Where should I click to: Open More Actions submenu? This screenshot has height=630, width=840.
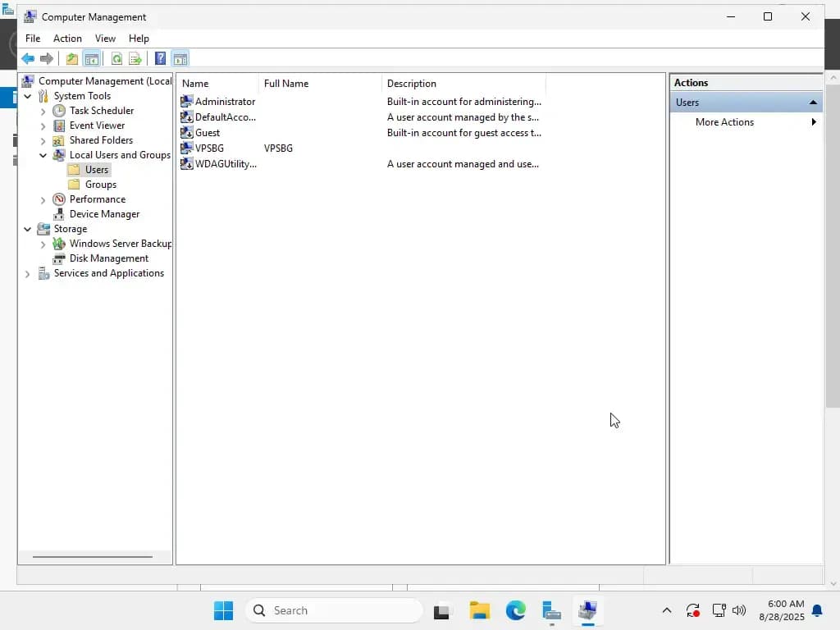[x=746, y=122]
